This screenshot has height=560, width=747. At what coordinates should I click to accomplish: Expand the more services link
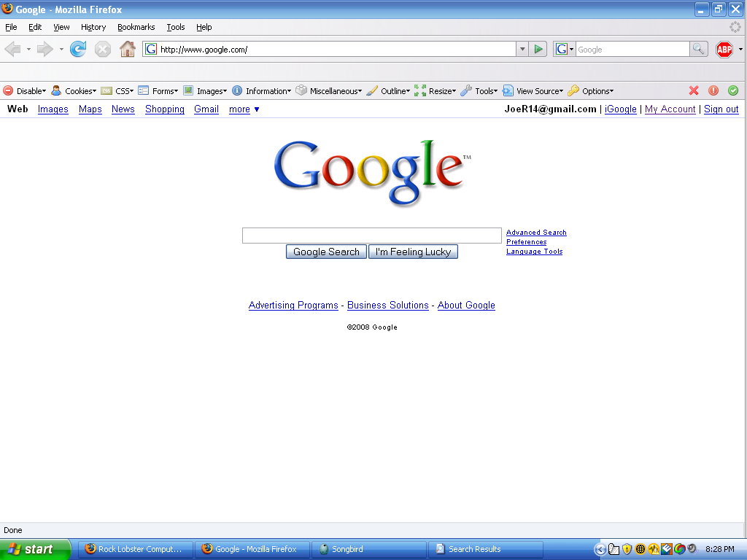click(244, 109)
